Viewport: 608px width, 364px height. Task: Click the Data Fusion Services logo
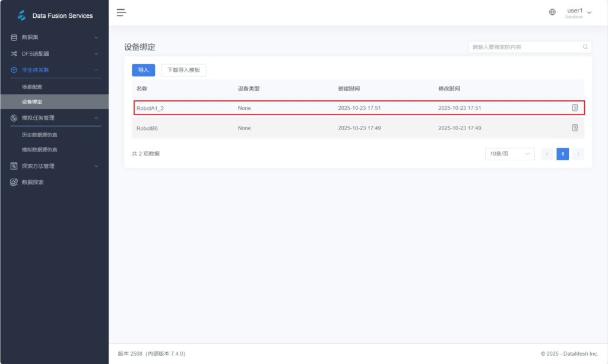coord(22,15)
